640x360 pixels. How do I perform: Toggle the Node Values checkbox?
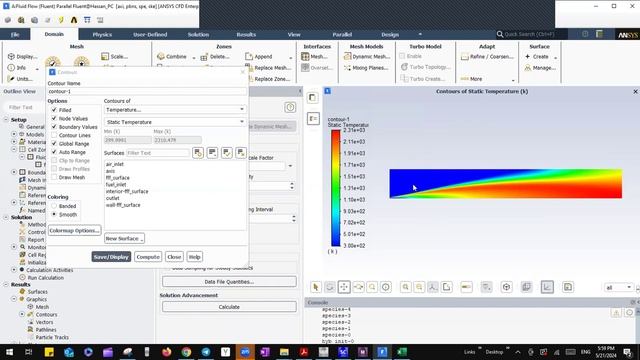click(54, 118)
